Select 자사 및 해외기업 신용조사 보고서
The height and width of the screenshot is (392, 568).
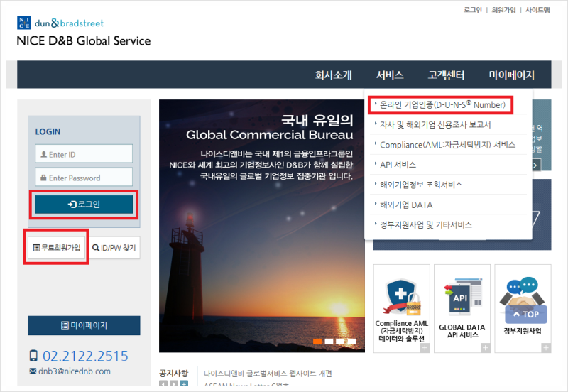pos(435,125)
